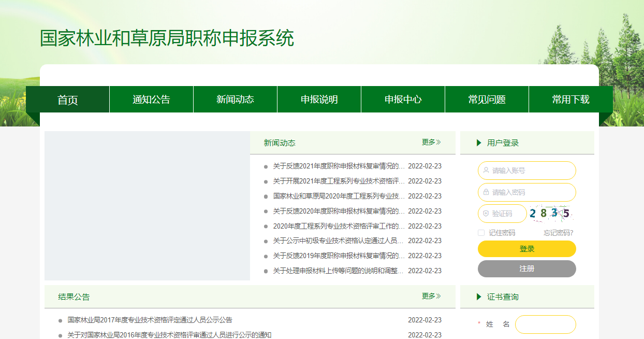The height and width of the screenshot is (339, 644).
Task: Open the news item 关于处理申报材料上传等问题的说明
Action: (338, 271)
